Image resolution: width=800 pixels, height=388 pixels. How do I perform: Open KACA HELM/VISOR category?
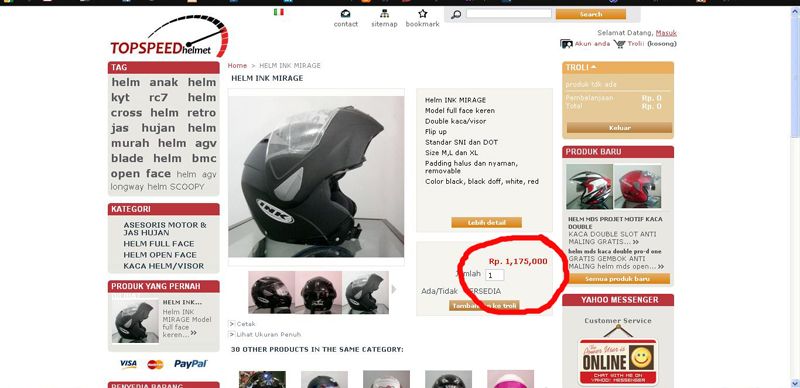tap(163, 266)
